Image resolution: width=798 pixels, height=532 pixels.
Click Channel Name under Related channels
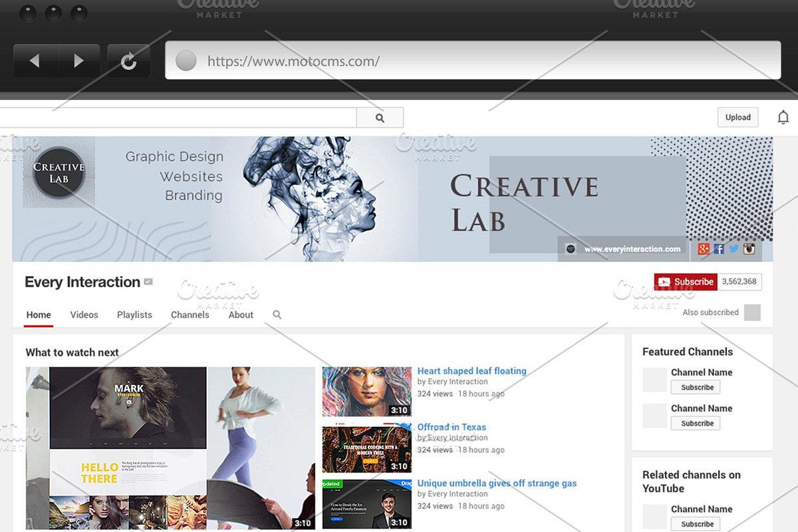tap(702, 509)
